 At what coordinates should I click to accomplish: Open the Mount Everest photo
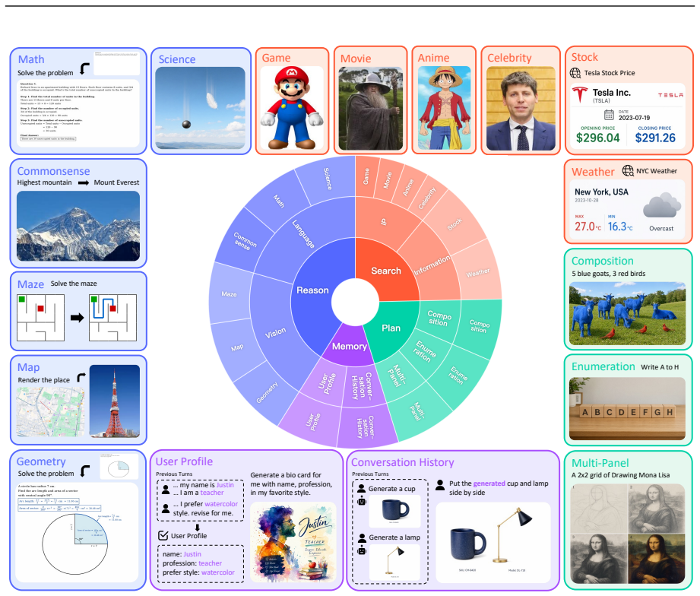[78, 226]
